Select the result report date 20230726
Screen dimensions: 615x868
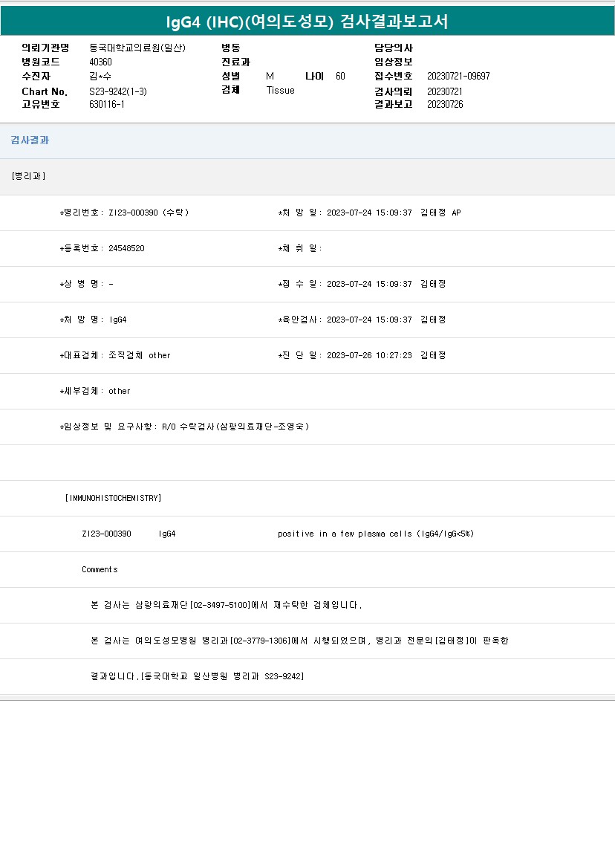(445, 104)
